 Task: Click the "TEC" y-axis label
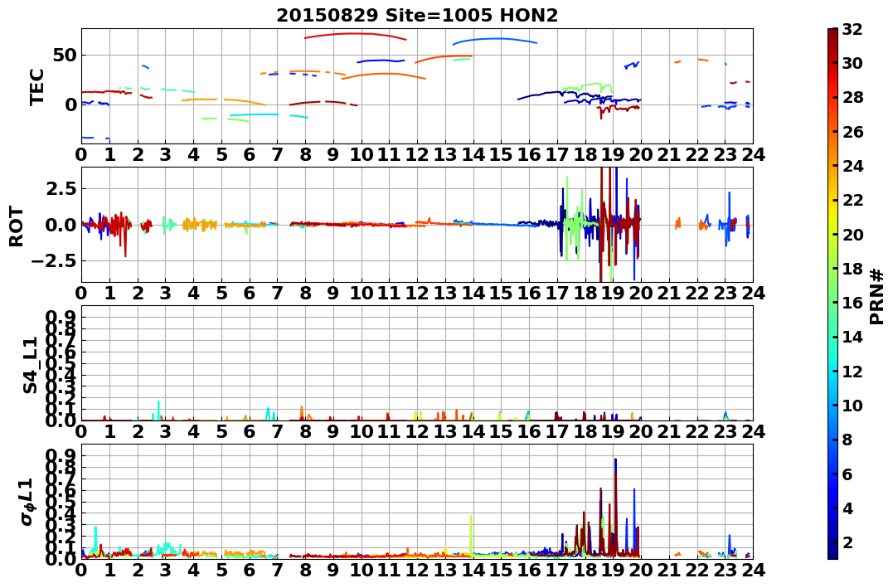click(x=37, y=86)
